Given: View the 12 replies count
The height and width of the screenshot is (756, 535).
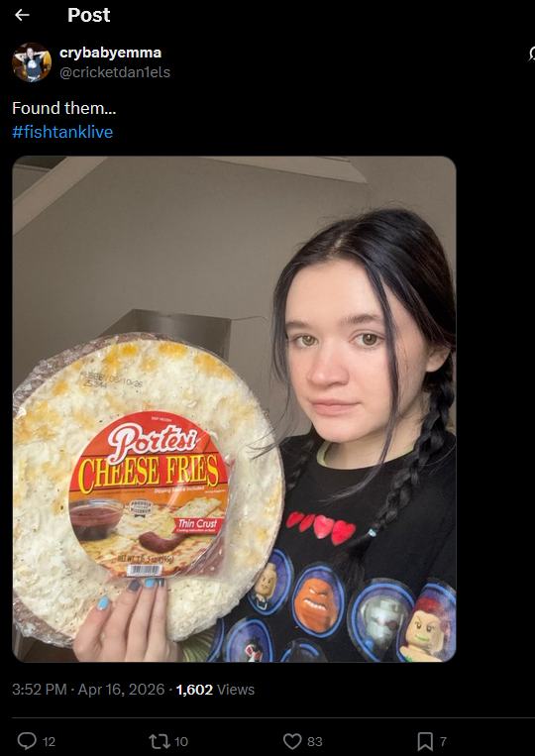Looking at the screenshot, I should tap(49, 741).
